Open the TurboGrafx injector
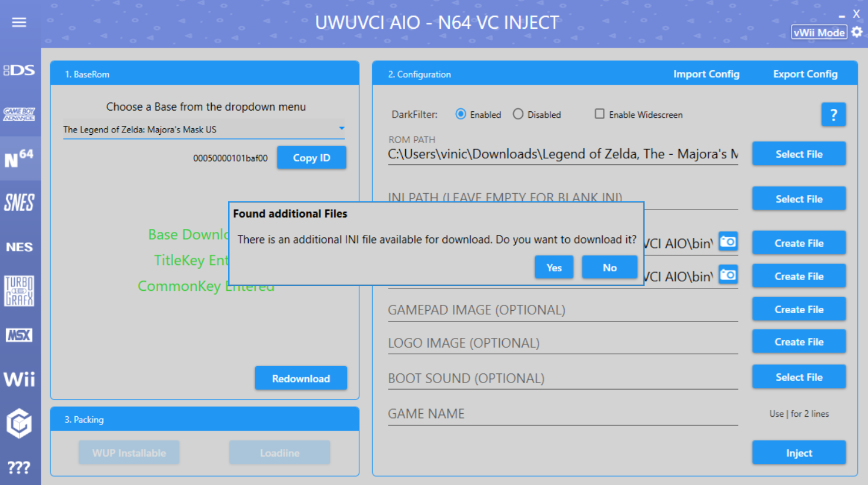The height and width of the screenshot is (485, 868). [19, 291]
